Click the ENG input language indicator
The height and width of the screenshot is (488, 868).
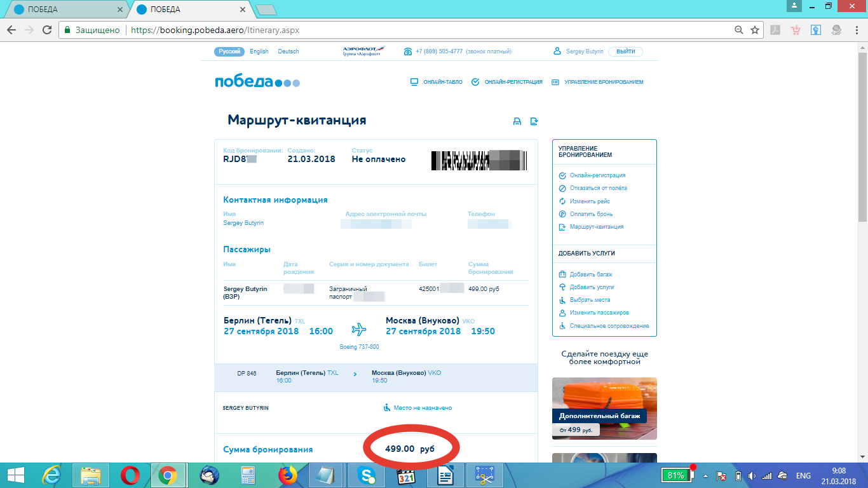tap(803, 476)
